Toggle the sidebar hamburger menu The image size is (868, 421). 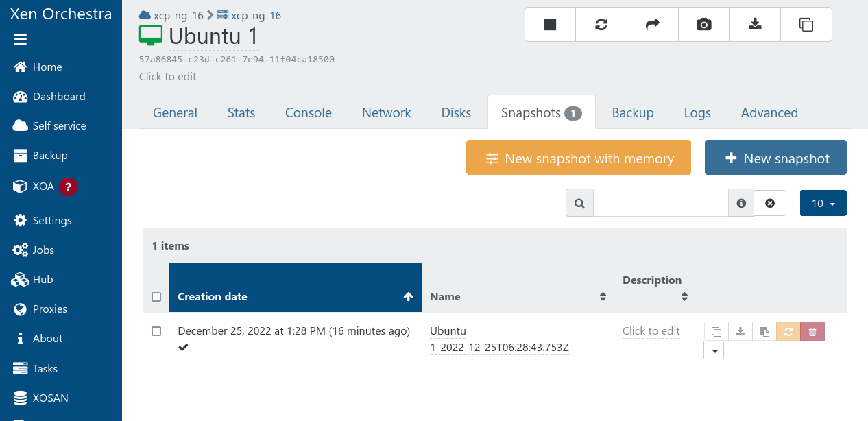pyautogui.click(x=21, y=40)
